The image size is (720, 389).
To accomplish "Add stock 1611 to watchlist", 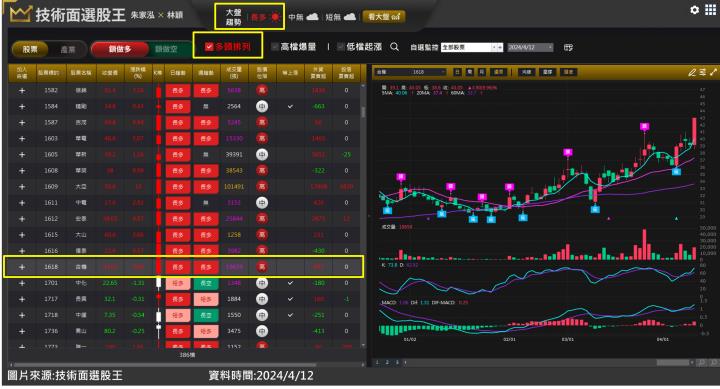I will pyautogui.click(x=22, y=203).
